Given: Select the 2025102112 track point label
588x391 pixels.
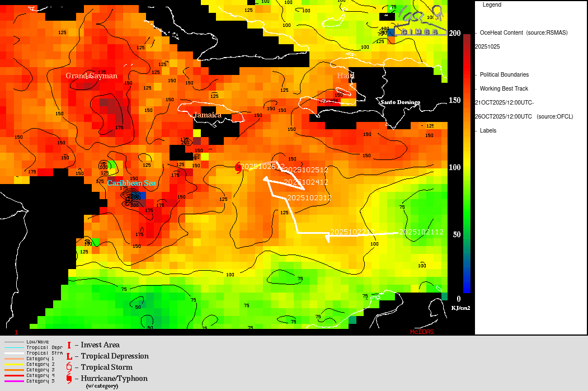Looking at the screenshot, I should [422, 232].
